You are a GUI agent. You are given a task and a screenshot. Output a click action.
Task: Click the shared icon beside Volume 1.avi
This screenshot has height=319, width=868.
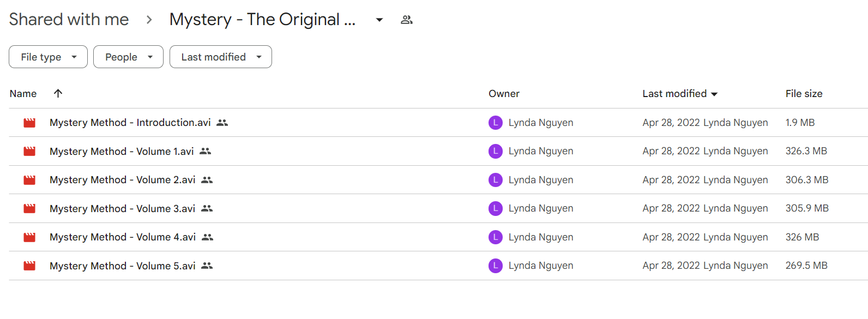coord(205,151)
